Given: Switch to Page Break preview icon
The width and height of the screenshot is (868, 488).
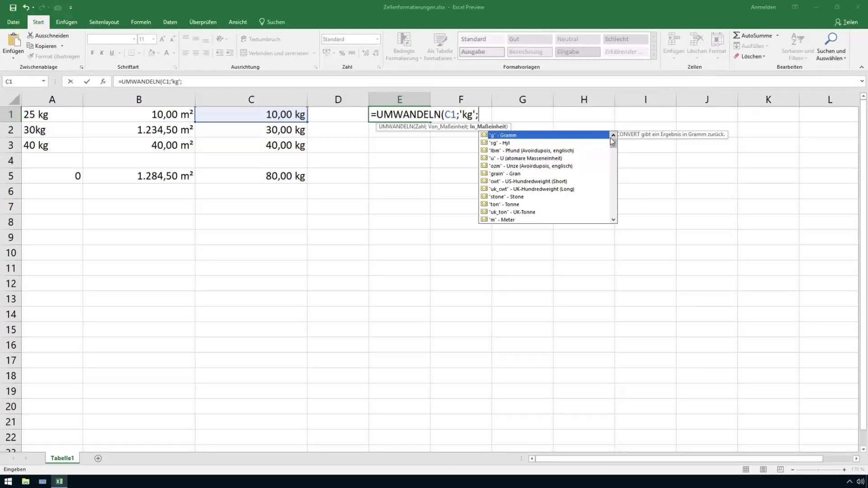Looking at the screenshot, I should (780, 469).
